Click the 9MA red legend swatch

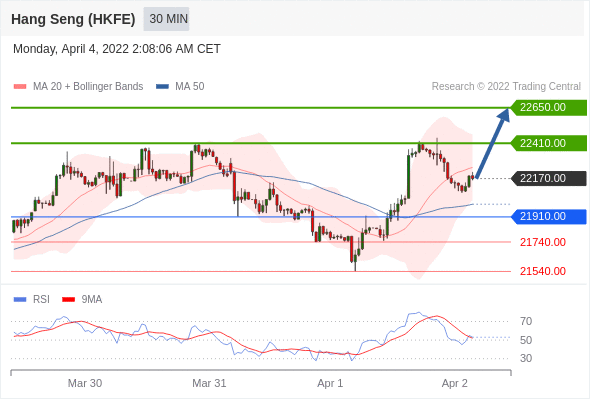coord(68,300)
